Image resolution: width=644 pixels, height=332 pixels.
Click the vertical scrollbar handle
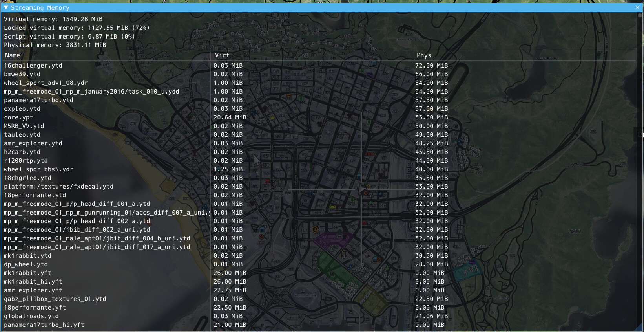[x=640, y=15]
